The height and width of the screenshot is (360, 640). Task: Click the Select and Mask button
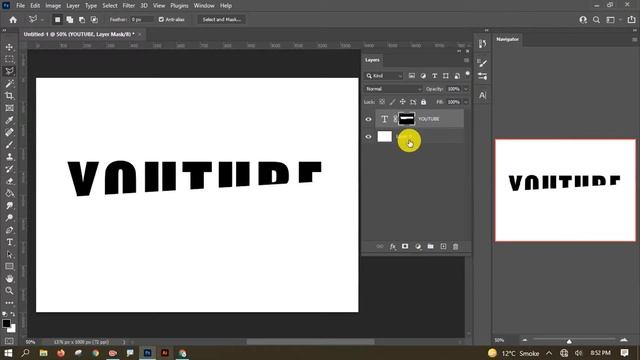point(222,20)
